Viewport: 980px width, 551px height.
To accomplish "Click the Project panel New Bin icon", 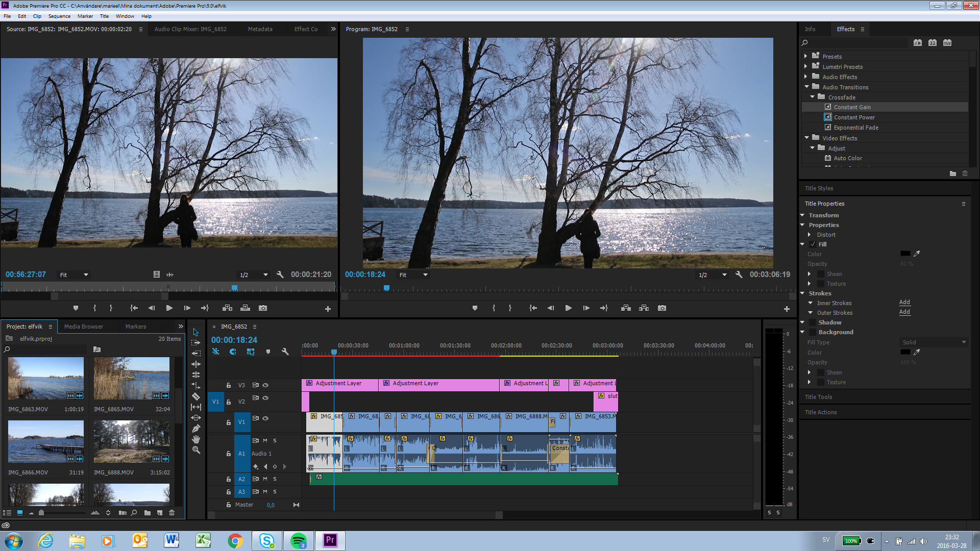I will coord(148,513).
